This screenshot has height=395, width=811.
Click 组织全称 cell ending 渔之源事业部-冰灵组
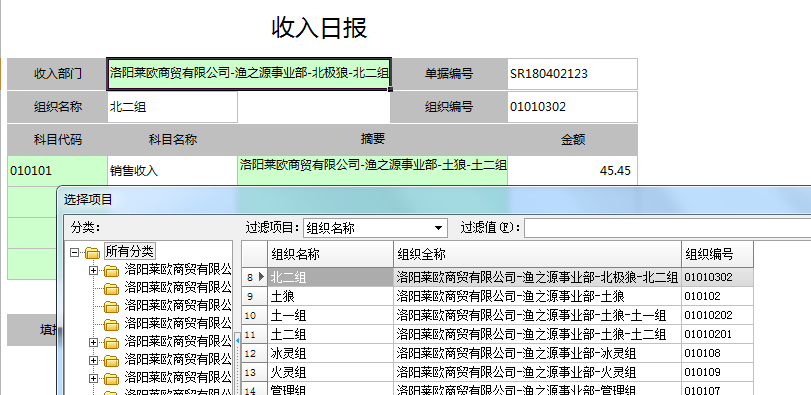[537, 353]
